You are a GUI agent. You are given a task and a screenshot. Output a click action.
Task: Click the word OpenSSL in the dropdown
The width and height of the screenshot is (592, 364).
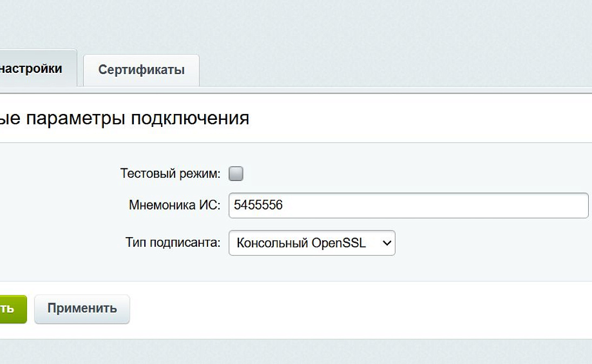[339, 243]
